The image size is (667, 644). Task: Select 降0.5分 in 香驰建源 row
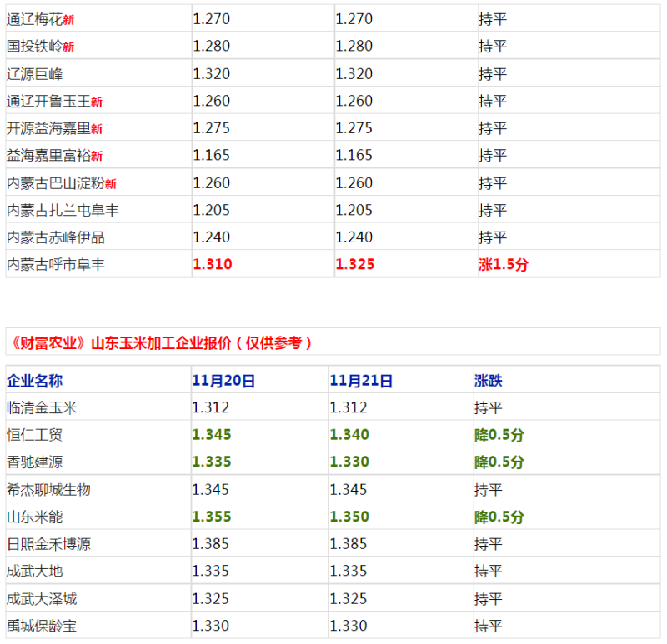pyautogui.click(x=499, y=462)
